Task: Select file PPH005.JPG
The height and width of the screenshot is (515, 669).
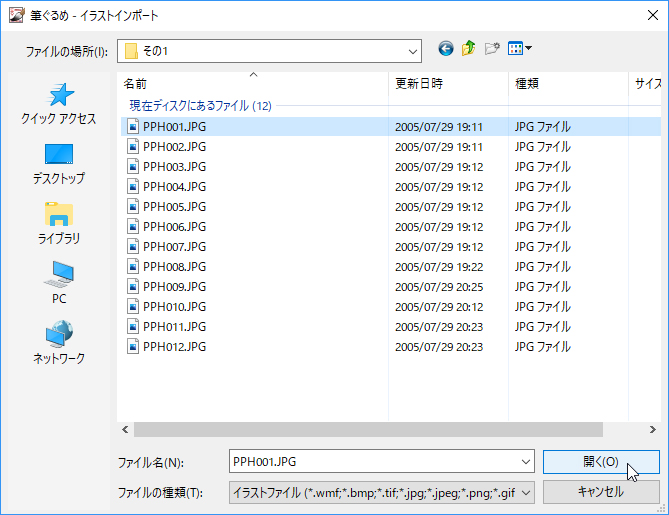Action: pos(175,207)
